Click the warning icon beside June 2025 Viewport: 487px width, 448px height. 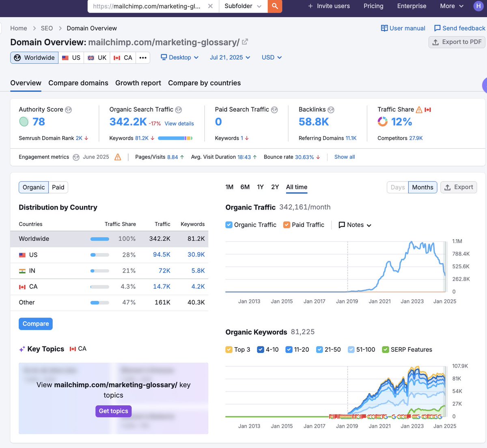[x=118, y=157]
